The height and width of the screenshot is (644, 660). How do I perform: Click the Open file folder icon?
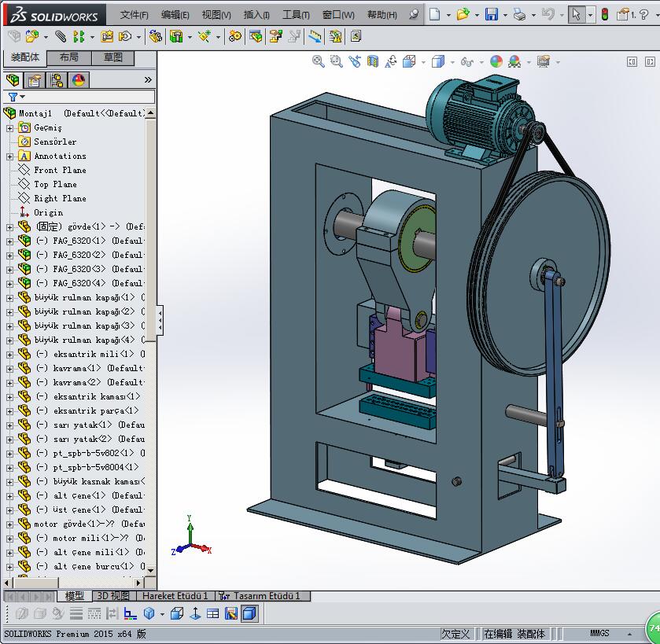tap(463, 15)
